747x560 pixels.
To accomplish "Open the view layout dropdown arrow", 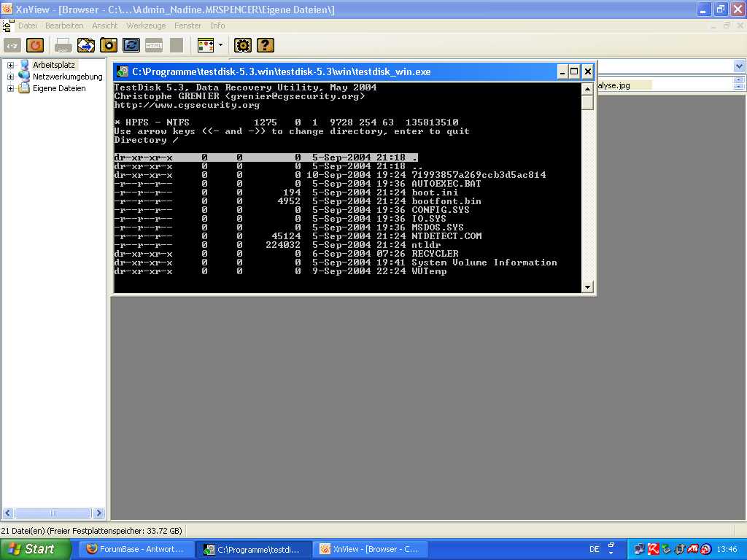I will 220,45.
